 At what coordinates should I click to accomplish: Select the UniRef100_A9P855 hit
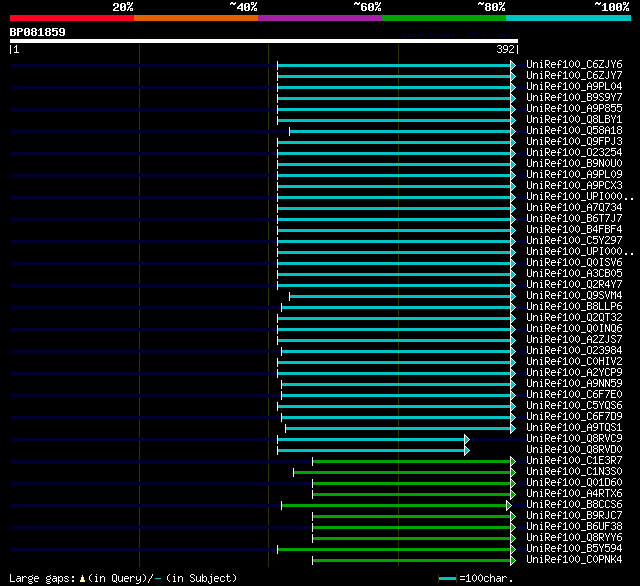(574, 109)
